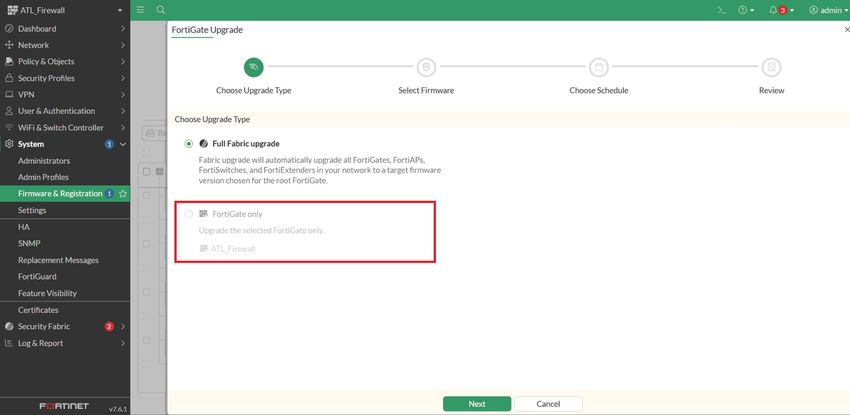The height and width of the screenshot is (415, 850).
Task: Select the Full Fabric upgrade radio button
Action: 189,144
